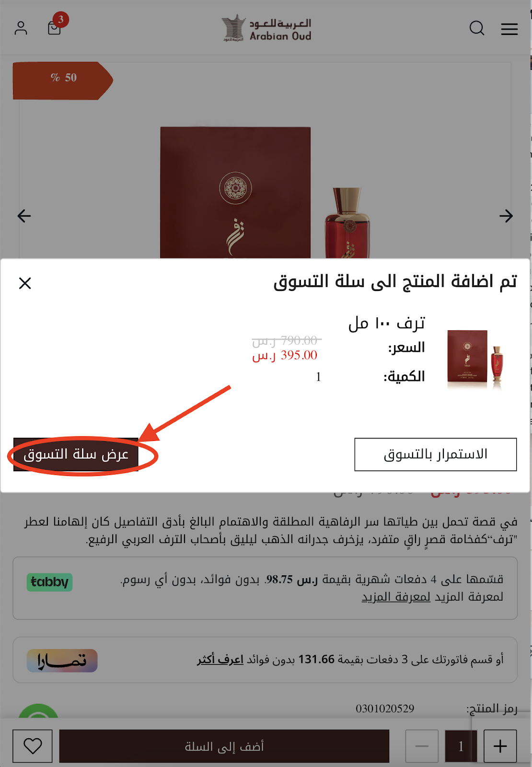Screen dimensions: 532x767
Task: Click the quantity input field showing 1
Action: [461, 746]
